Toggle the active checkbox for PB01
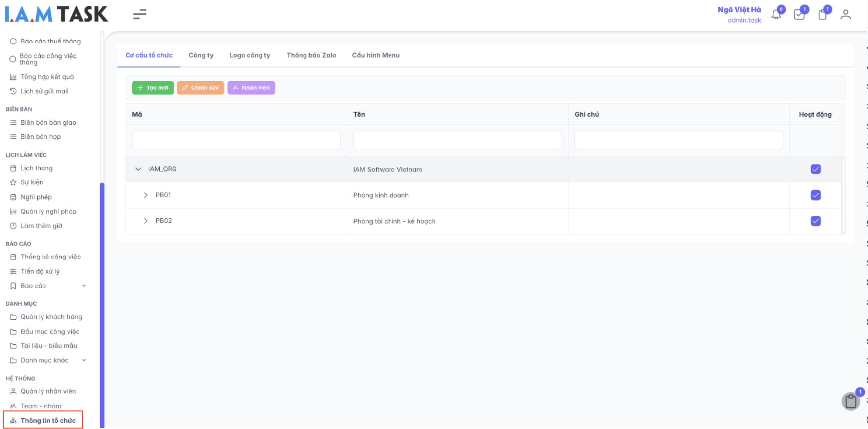This screenshot has width=868, height=429. coord(816,195)
